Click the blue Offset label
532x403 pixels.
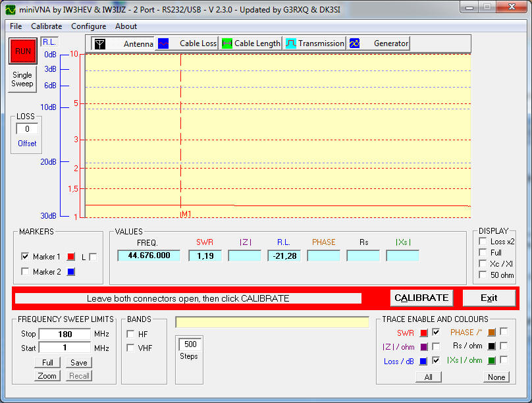pos(27,144)
